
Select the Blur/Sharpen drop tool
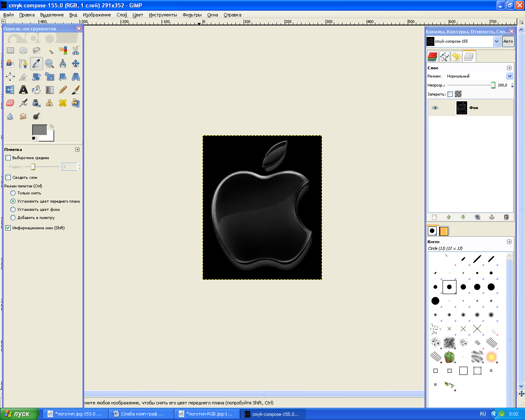click(10, 116)
